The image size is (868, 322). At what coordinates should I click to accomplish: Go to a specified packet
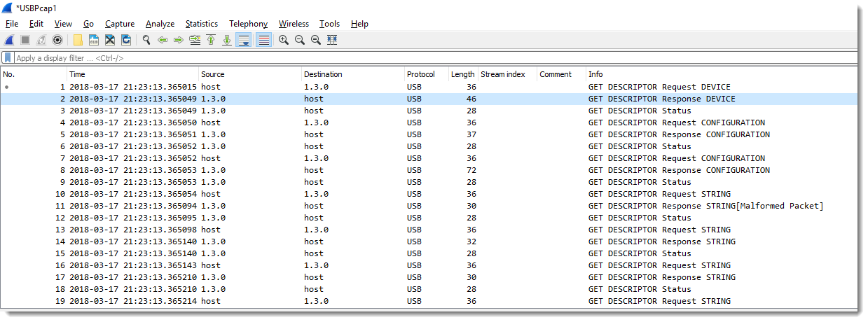pyautogui.click(x=195, y=40)
